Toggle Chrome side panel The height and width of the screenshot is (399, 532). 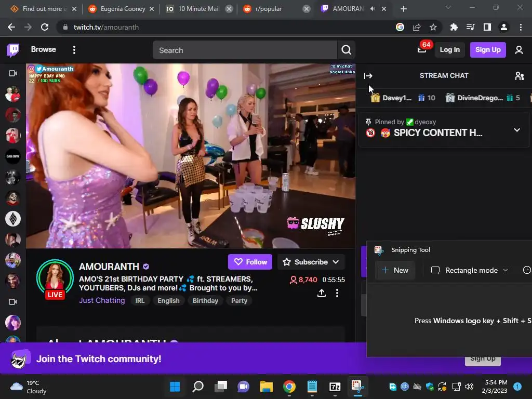click(487, 27)
